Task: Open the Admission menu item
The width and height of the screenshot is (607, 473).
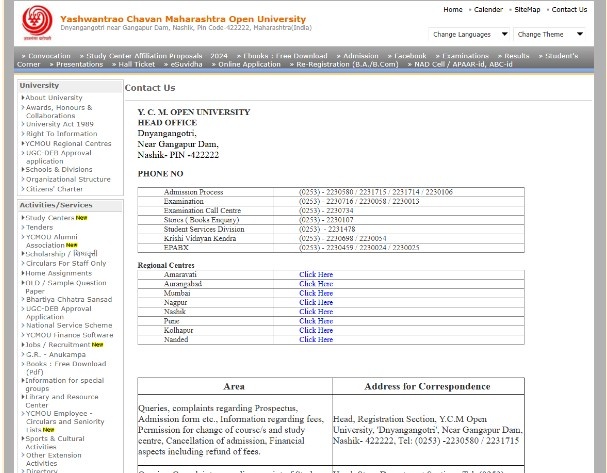Action: point(360,56)
